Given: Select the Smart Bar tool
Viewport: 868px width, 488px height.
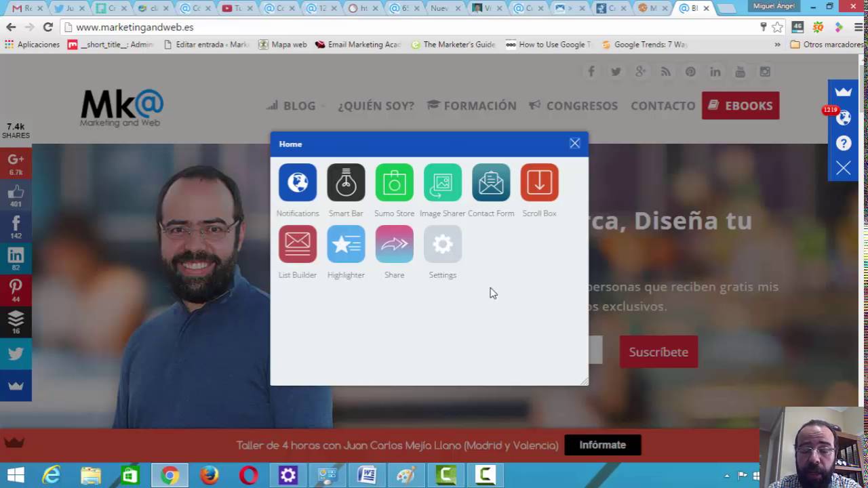Looking at the screenshot, I should click(x=346, y=182).
